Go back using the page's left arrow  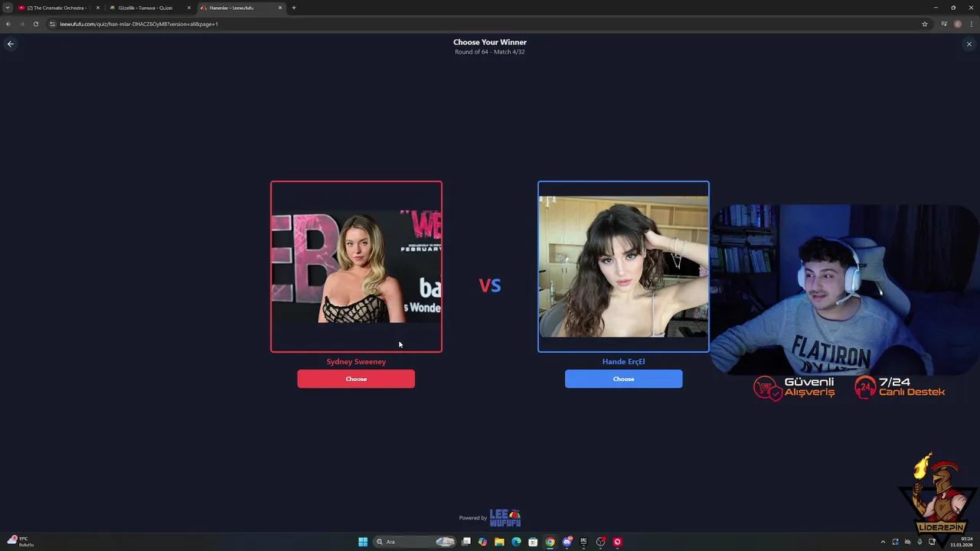click(11, 44)
